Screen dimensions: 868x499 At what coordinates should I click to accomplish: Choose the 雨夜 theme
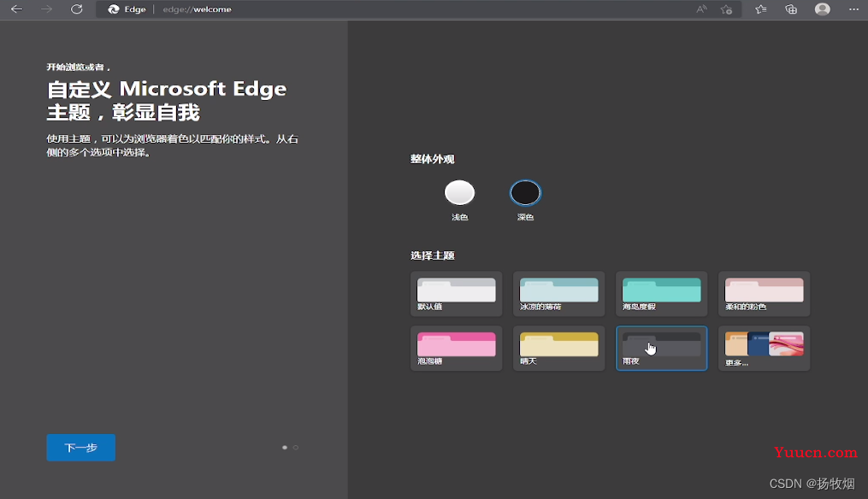click(x=662, y=348)
